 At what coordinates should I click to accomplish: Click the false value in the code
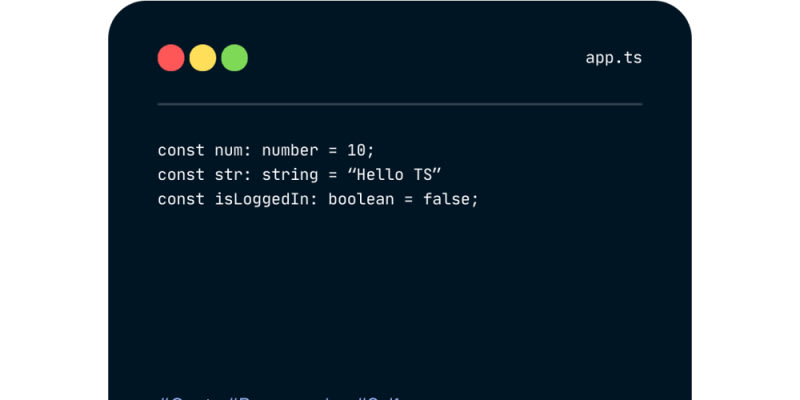pyautogui.click(x=446, y=199)
